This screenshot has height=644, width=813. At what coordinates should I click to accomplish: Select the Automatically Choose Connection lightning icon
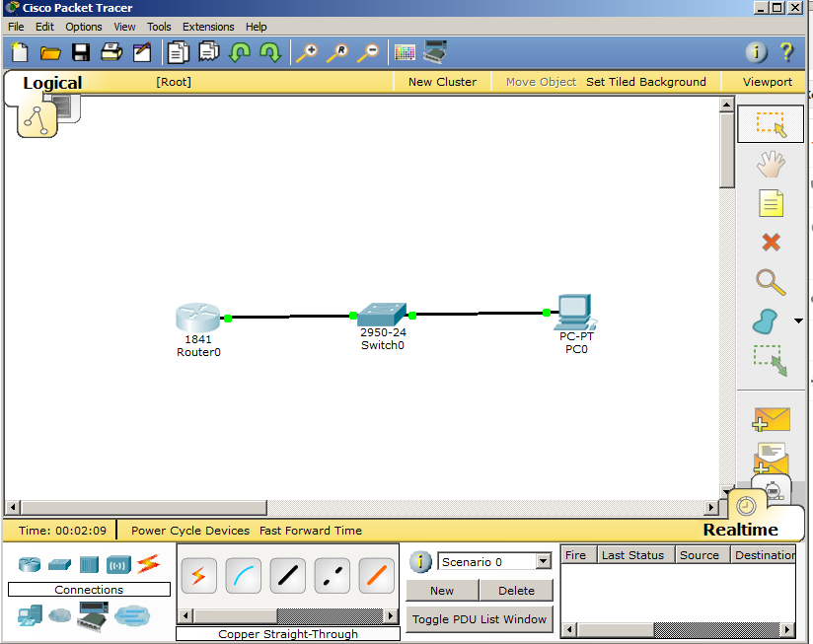tap(198, 575)
